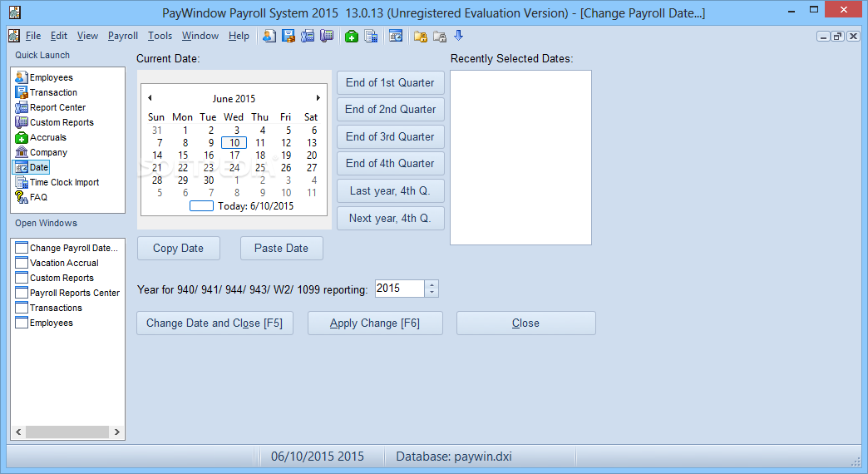Restore the inner child window
Screen dimensions: 868x474
838,37
